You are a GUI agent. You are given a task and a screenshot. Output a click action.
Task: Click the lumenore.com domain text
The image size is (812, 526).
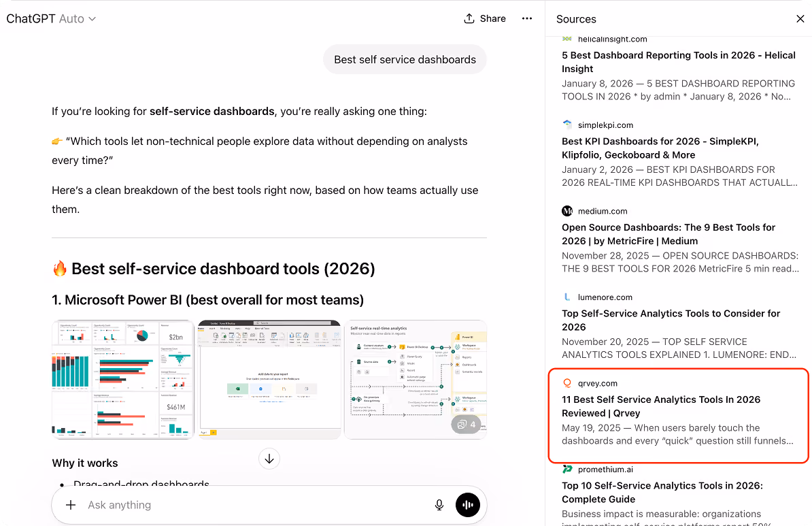click(605, 297)
